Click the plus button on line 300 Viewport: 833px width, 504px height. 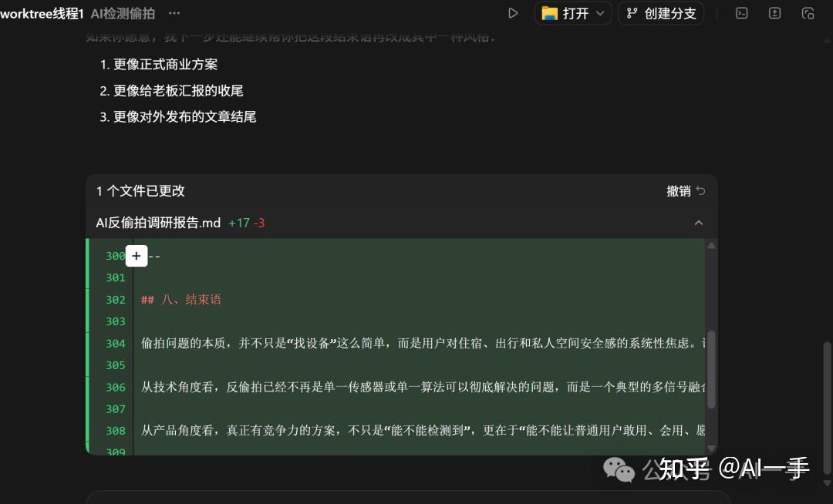pos(137,257)
